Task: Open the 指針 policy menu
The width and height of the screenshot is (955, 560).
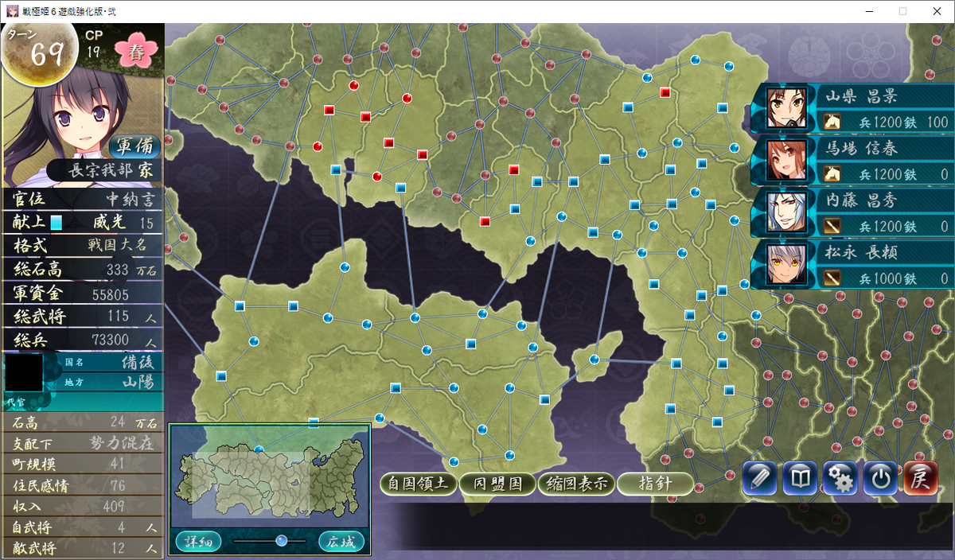Action: click(x=655, y=484)
